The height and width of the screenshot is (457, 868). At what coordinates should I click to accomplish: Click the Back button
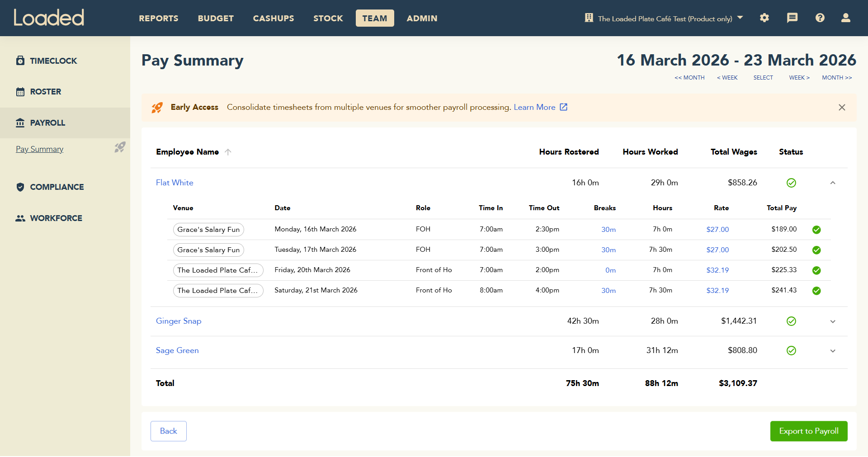[169, 431]
